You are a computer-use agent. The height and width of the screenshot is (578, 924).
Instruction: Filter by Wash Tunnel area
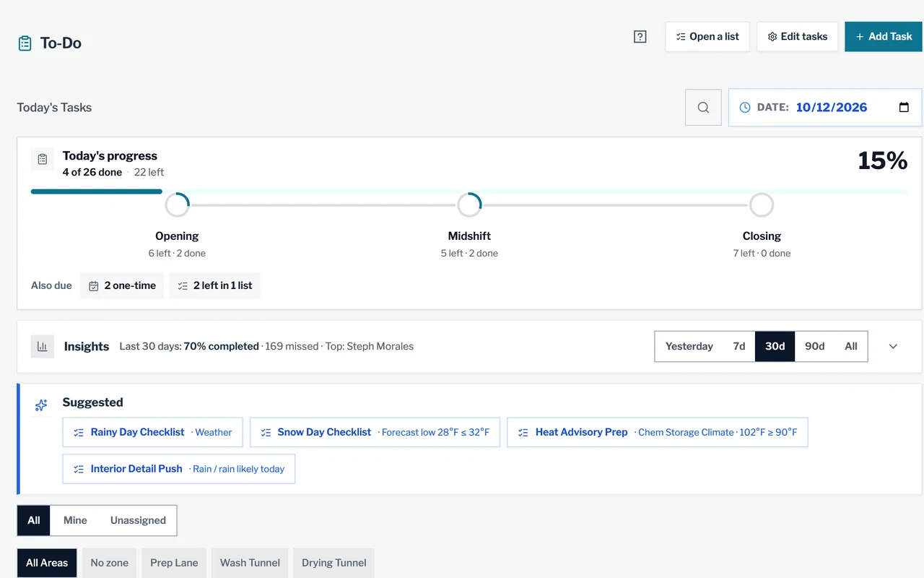(250, 563)
